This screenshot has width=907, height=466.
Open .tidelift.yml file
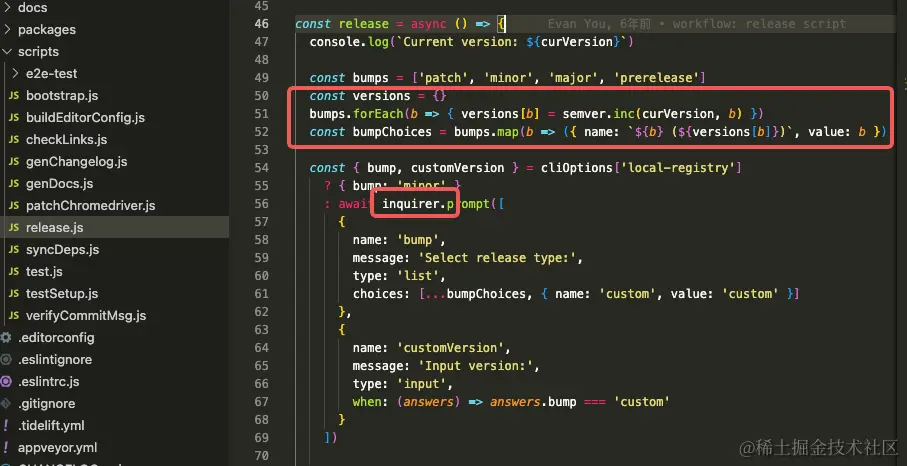51,426
